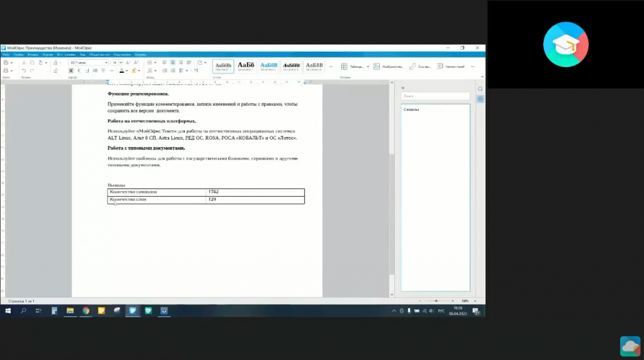Toggle Underline formatting
The image size is (644, 360).
point(87,70)
